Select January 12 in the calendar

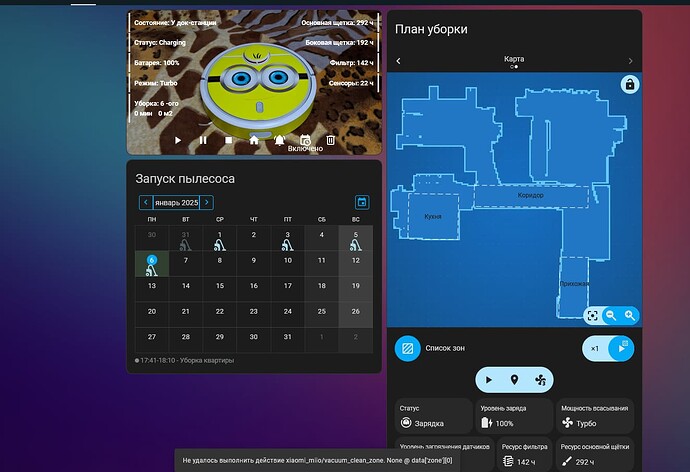(356, 264)
